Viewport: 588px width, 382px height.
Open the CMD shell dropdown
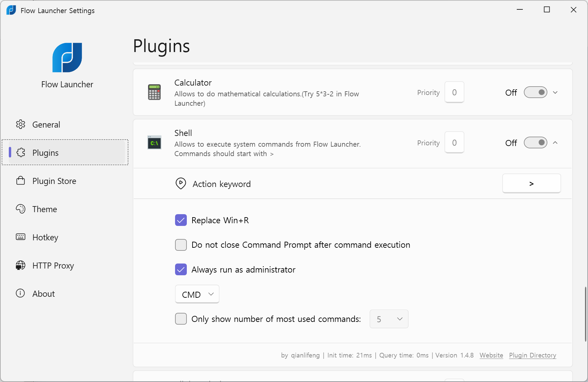[x=197, y=294]
